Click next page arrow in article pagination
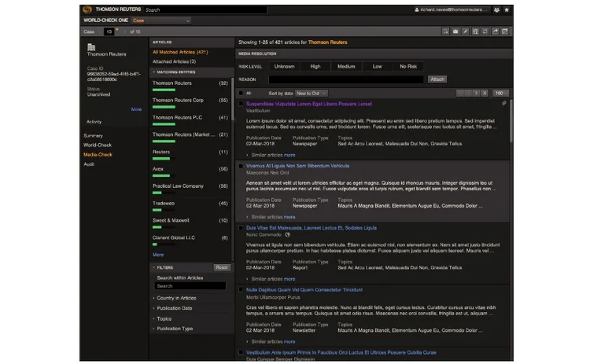Image resolution: width=590 pixels, height=364 pixels. click(477, 93)
